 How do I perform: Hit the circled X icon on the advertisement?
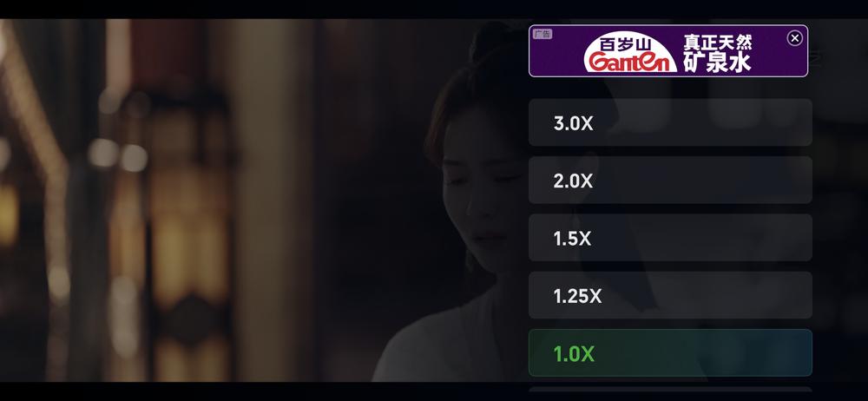click(x=794, y=37)
